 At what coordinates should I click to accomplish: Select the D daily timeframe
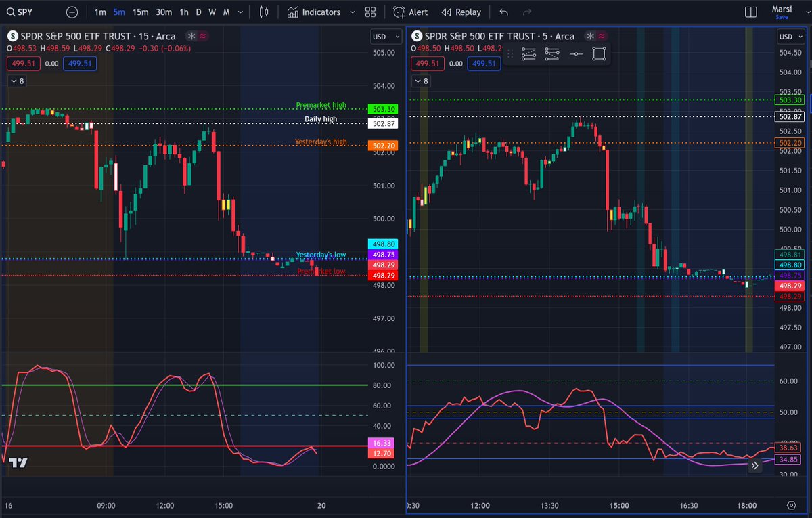point(198,12)
